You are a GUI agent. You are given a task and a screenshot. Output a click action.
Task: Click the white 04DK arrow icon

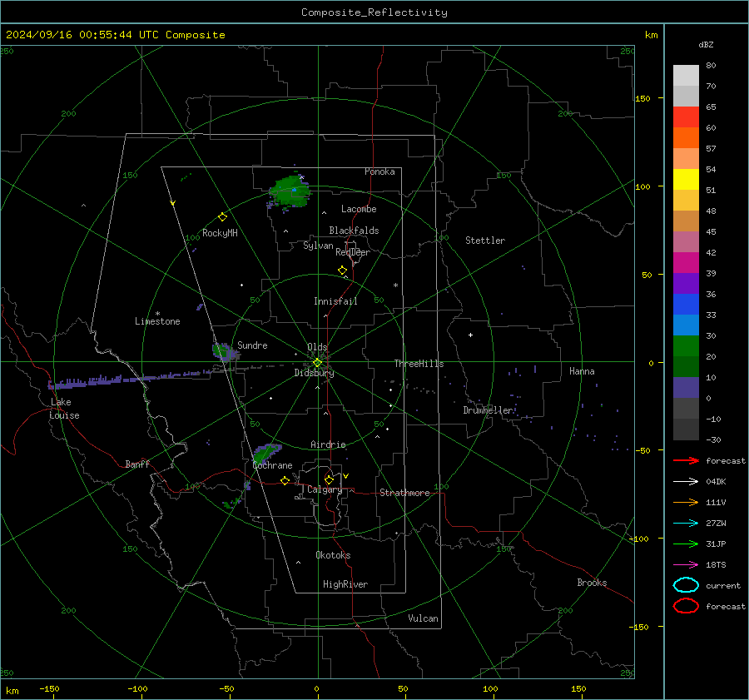(x=686, y=482)
